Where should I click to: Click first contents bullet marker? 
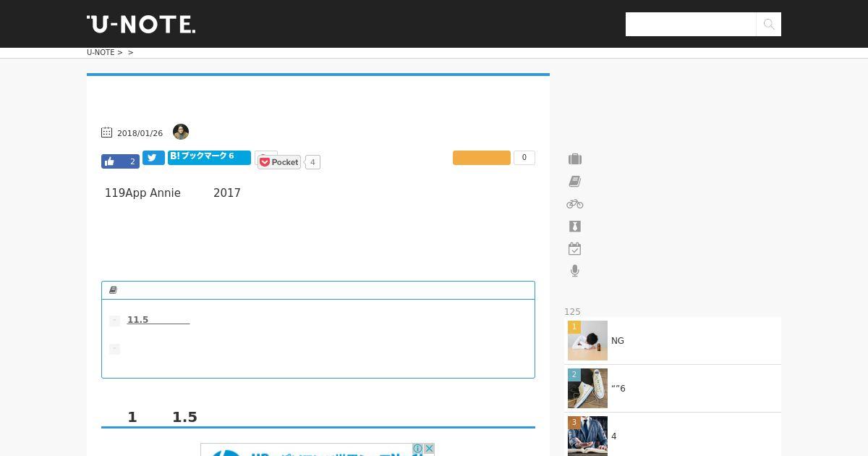tap(114, 321)
